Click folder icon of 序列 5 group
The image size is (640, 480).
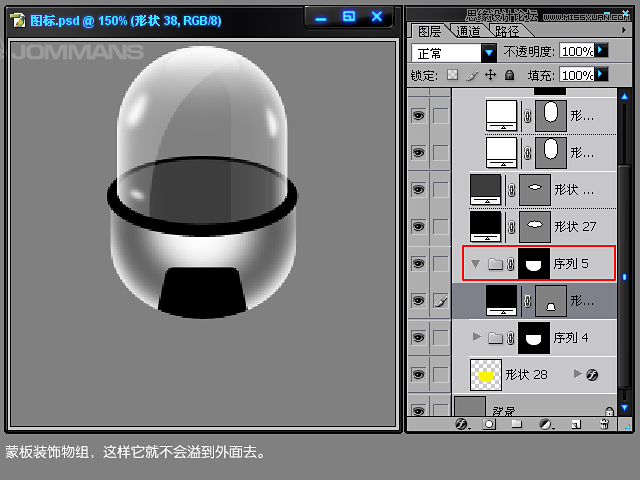(x=495, y=264)
